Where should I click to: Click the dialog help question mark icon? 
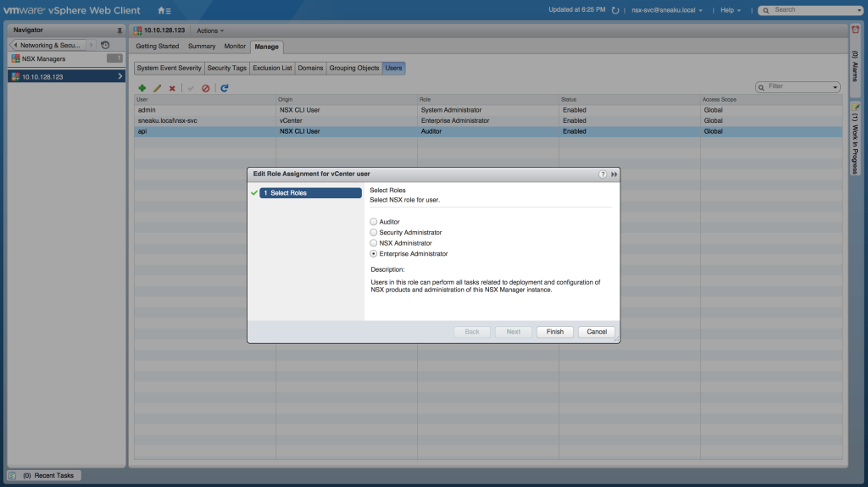[x=603, y=174]
